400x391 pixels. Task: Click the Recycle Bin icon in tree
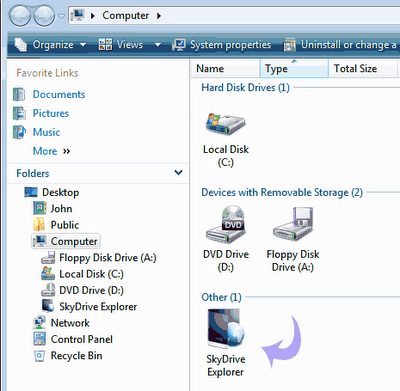click(x=39, y=356)
